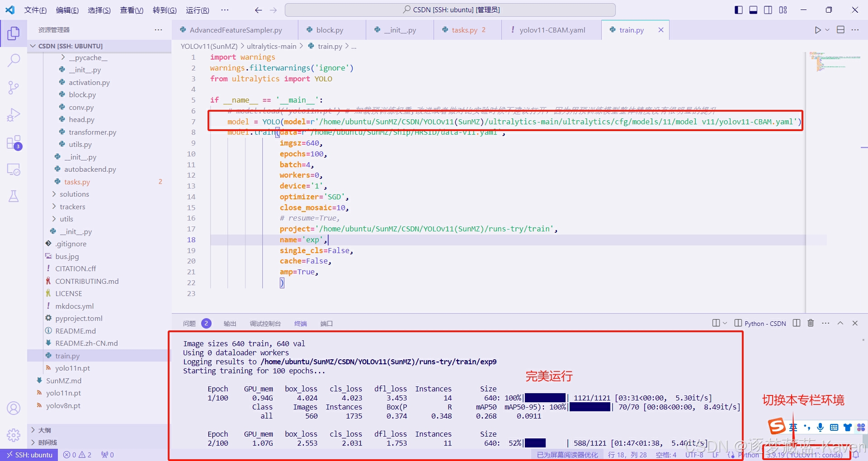The image size is (868, 461).
Task: Open activation.py in the explorer
Action: click(99, 82)
